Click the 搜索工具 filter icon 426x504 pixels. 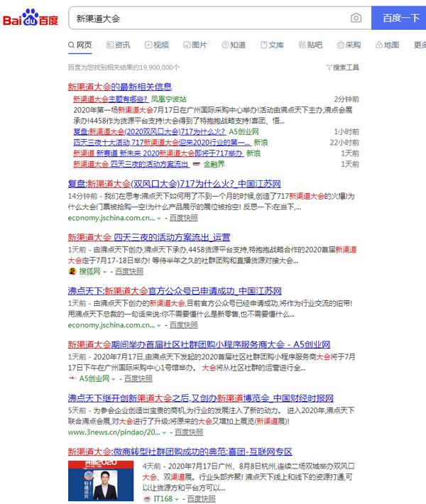coord(329,67)
